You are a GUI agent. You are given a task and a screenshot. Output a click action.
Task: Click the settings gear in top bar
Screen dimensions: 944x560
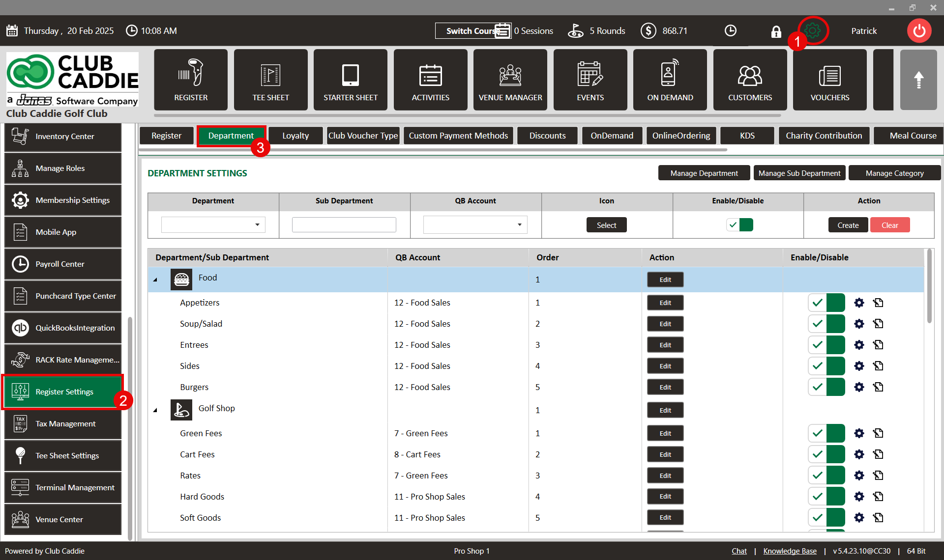coord(813,30)
